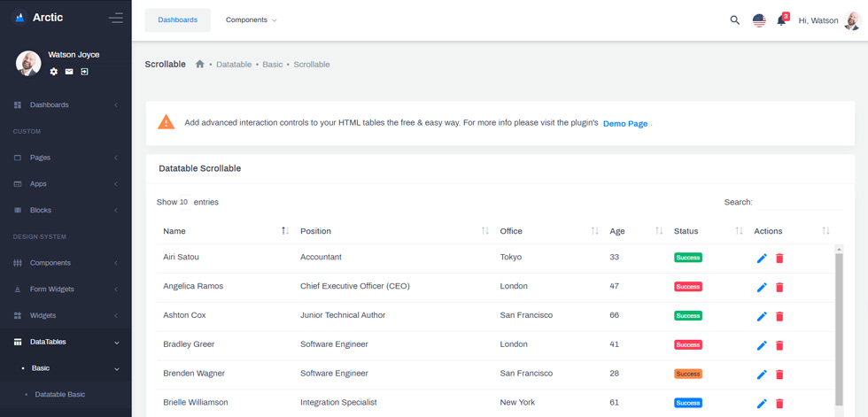
Task: Edit the Airi Satou row
Action: [762, 259]
